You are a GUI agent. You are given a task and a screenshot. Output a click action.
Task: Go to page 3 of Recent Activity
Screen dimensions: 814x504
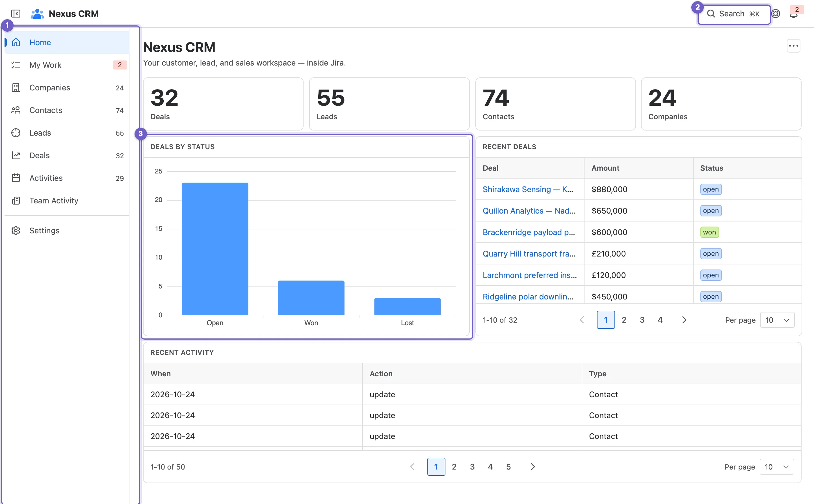tap(472, 467)
